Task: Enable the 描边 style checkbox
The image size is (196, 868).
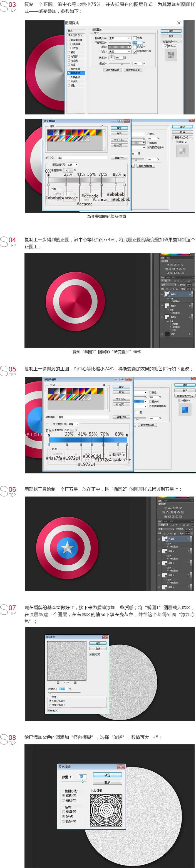Action: coord(69,52)
